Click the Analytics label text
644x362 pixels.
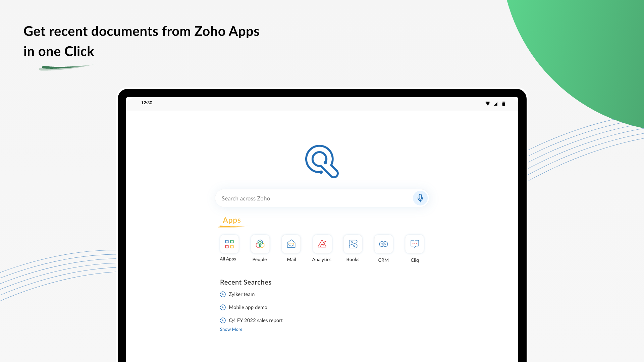click(322, 260)
